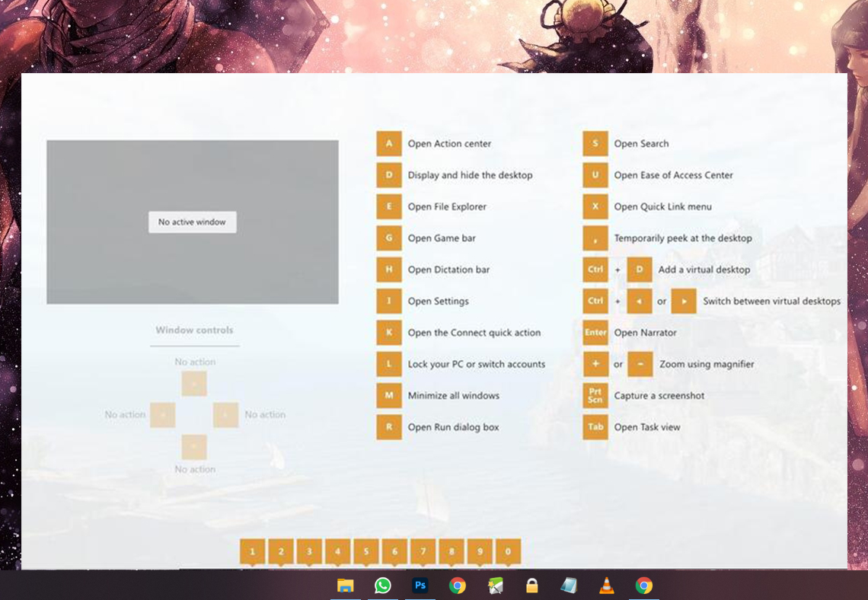Click the number 3 tile above the taskbar
The width and height of the screenshot is (868, 600).
309,552
